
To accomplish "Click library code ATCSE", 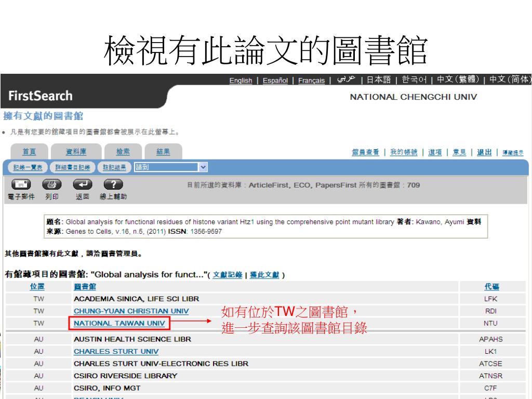I will click(x=490, y=364).
